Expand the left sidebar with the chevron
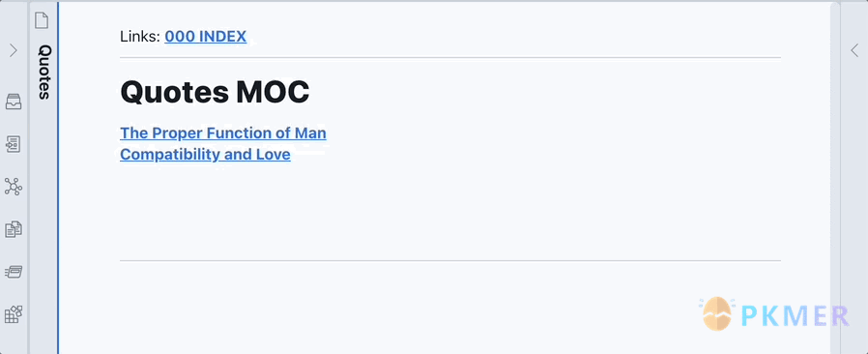The width and height of the screenshot is (868, 354). [14, 50]
